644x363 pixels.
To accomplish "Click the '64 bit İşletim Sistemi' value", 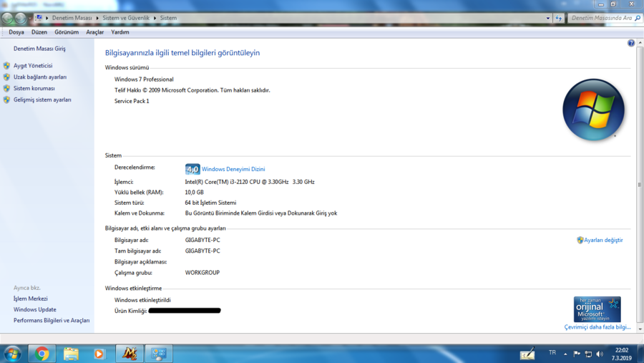I will [210, 203].
